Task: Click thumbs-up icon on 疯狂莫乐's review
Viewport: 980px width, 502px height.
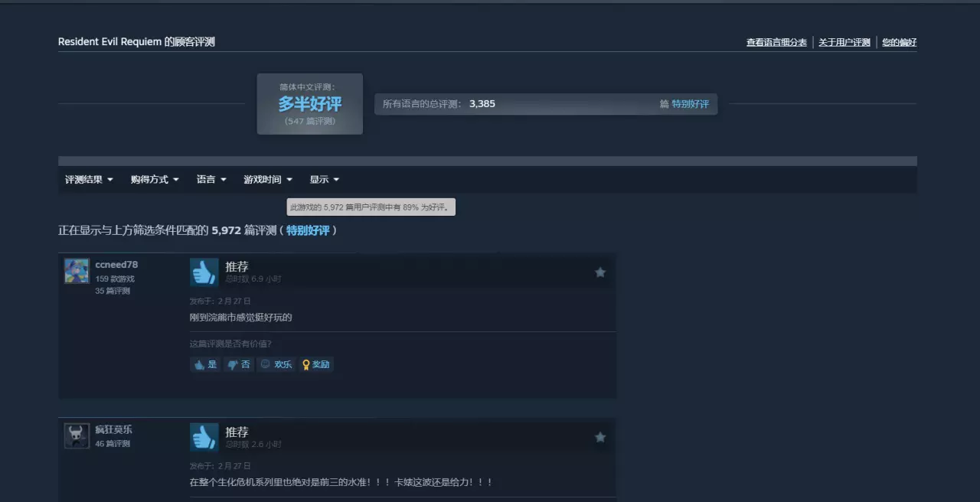Action: tap(204, 438)
